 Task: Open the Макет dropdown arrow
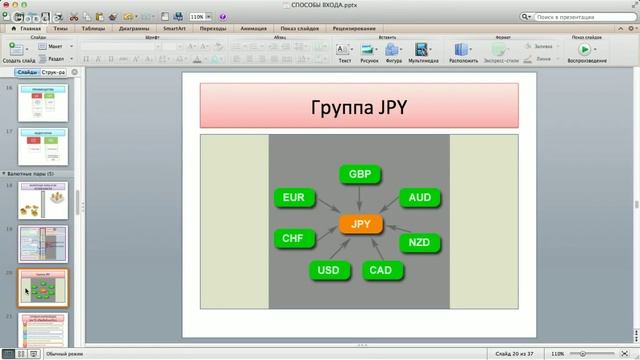coord(71,47)
